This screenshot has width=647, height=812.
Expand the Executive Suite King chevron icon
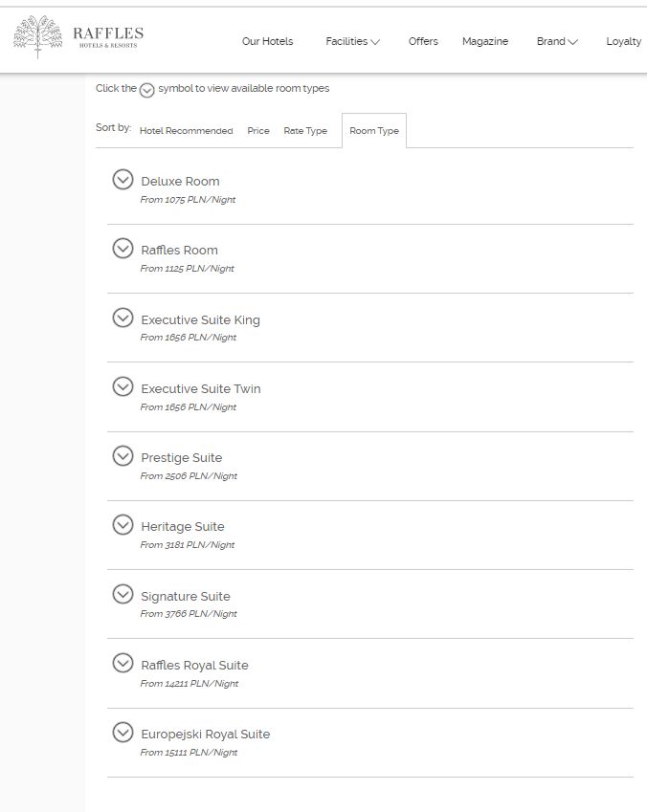click(123, 318)
